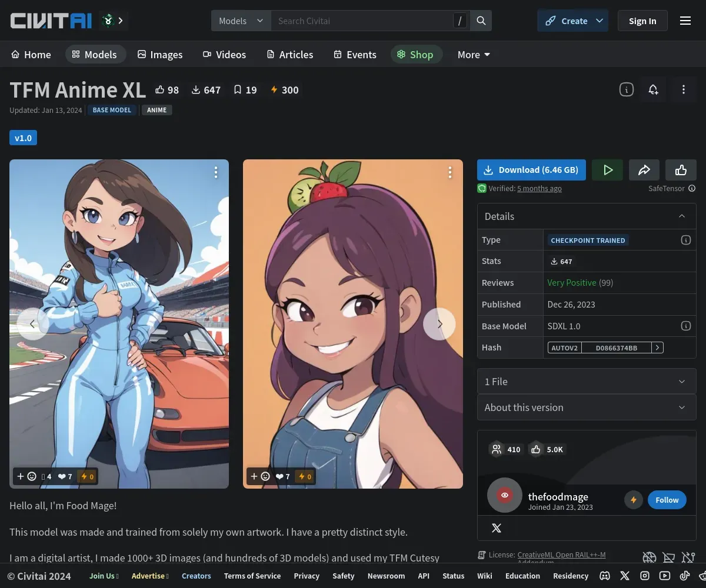The width and height of the screenshot is (706, 588).
Task: Expand the chevron beside the header badge
Action: point(121,21)
